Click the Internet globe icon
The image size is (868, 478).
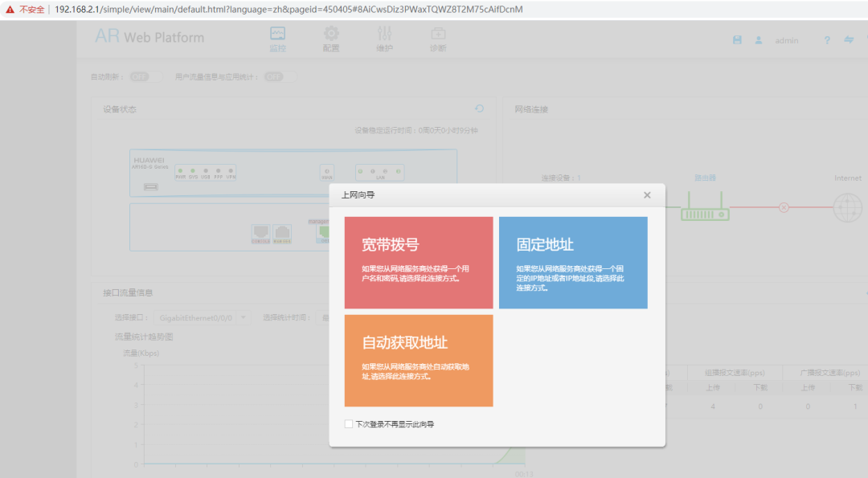tap(848, 207)
